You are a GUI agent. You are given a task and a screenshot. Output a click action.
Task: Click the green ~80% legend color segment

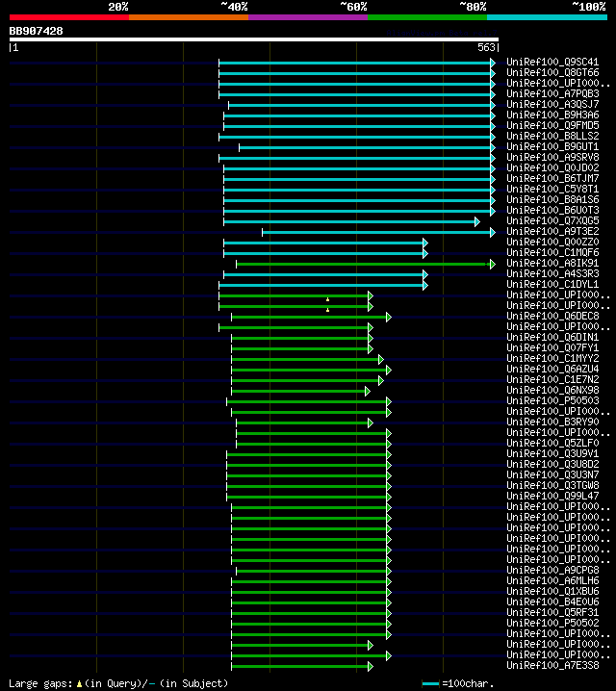(x=427, y=17)
